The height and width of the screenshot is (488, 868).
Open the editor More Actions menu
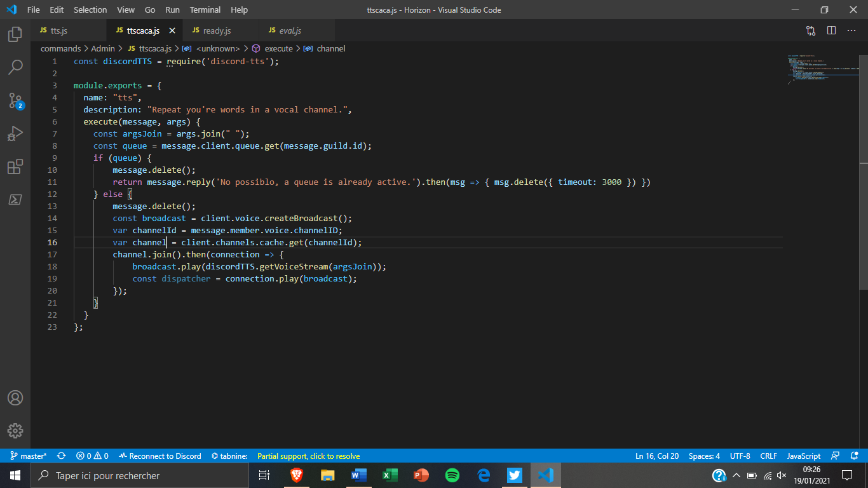[x=851, y=30]
